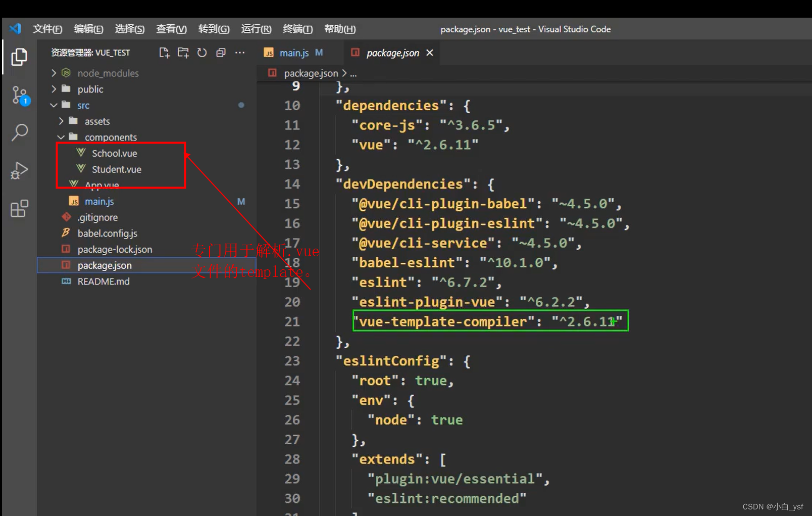The width and height of the screenshot is (812, 516).
Task: Open the 终端(T) menu
Action: [297, 29]
